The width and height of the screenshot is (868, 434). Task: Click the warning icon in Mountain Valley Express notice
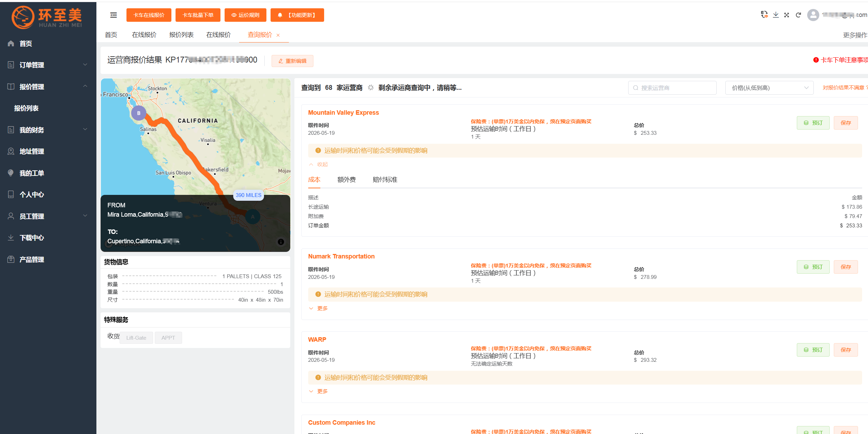coord(318,151)
